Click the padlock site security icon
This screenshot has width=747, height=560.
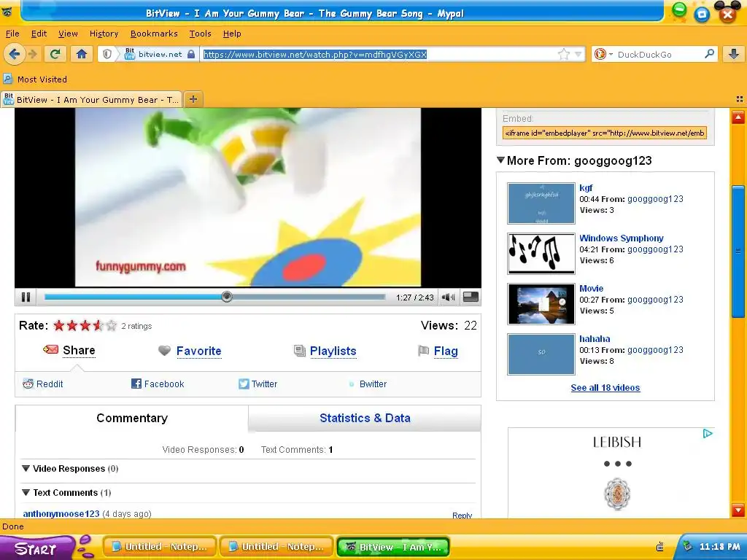191,54
